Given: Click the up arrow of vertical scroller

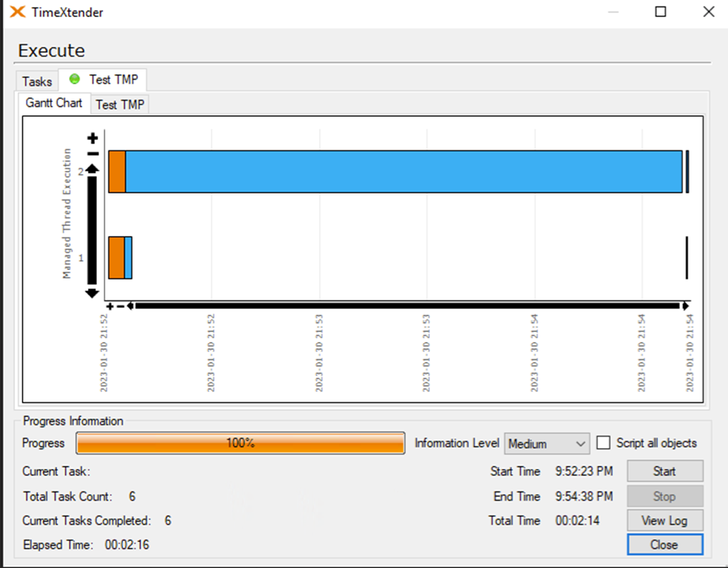Looking at the screenshot, I should (x=92, y=169).
